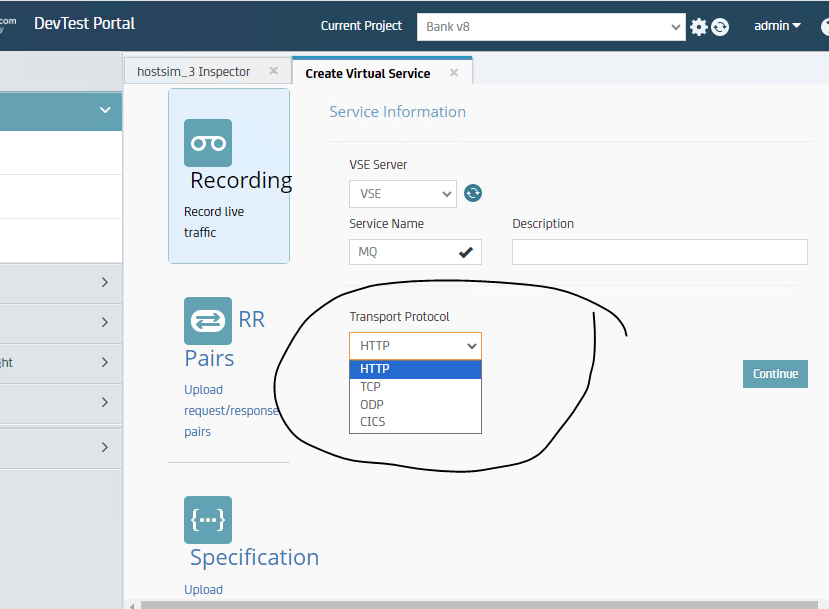The width and height of the screenshot is (829, 609).
Task: Open project settings gear icon
Action: tap(699, 27)
